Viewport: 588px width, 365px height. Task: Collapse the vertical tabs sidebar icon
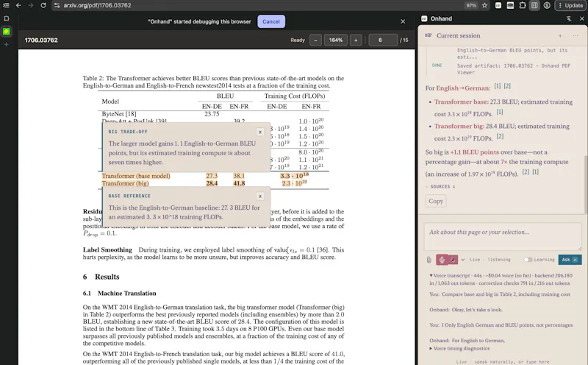[6, 5]
